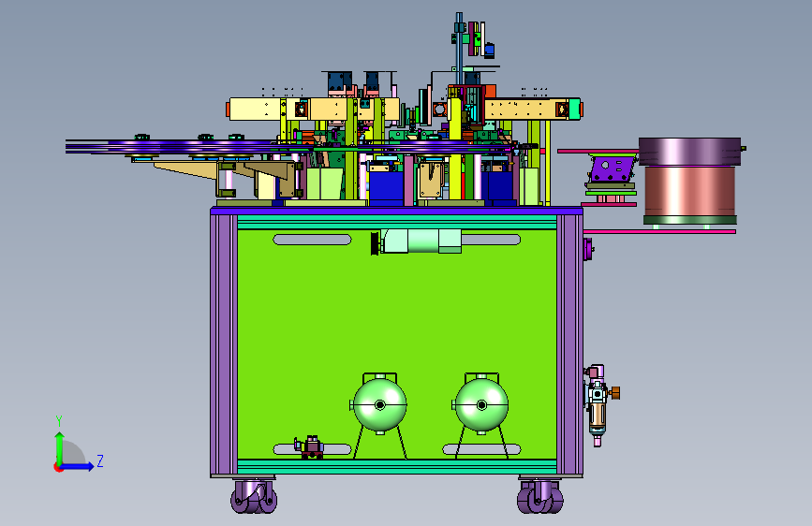Select the left yellow horizontal beam
The height and width of the screenshot is (526, 812).
(x=314, y=110)
